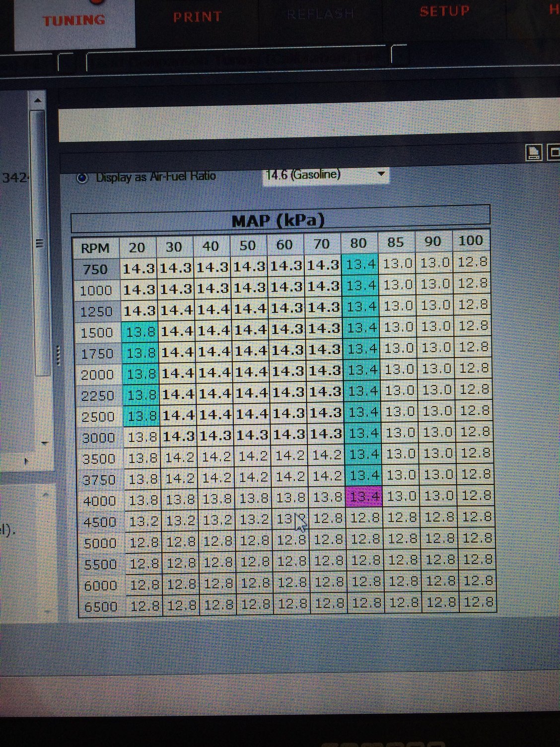Click the restore window icon above the table panel
The width and height of the screenshot is (560, 747).
(x=534, y=153)
